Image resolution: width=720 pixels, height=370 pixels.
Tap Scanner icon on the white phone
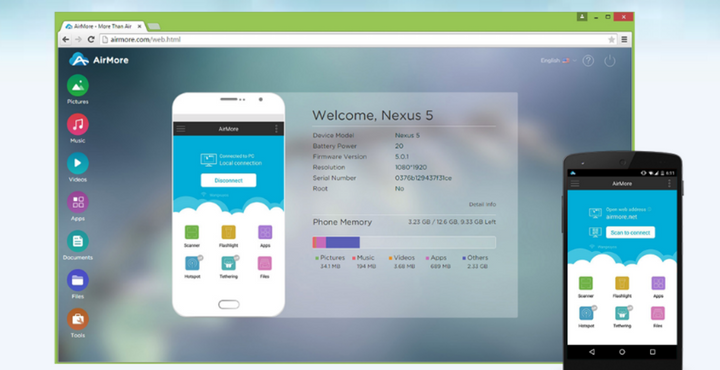[191, 232]
